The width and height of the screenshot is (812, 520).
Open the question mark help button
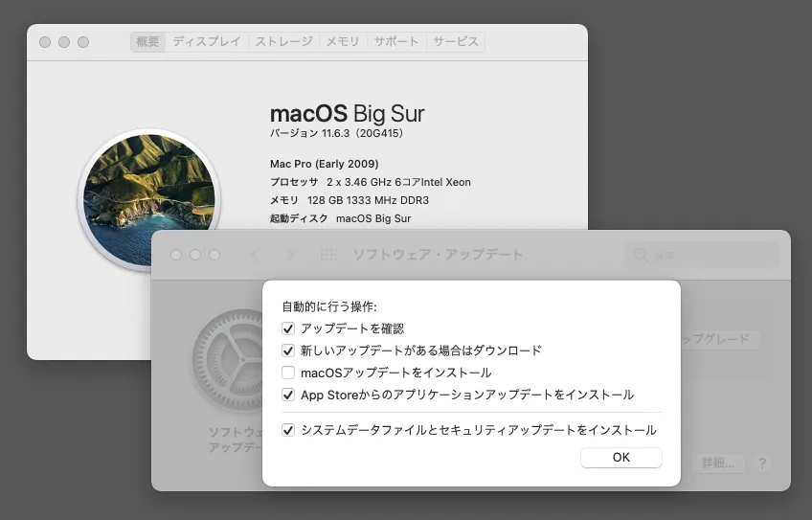tap(762, 463)
